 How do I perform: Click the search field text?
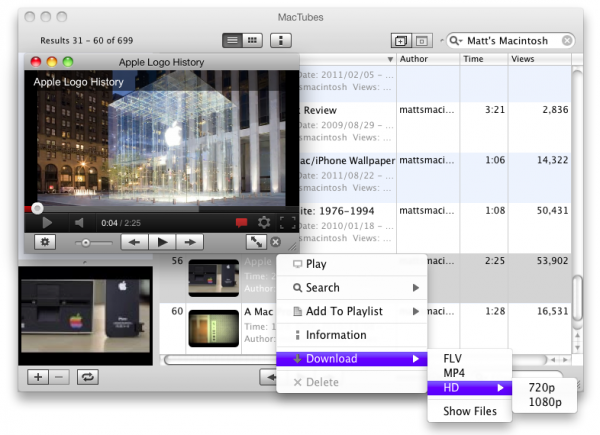[x=507, y=41]
